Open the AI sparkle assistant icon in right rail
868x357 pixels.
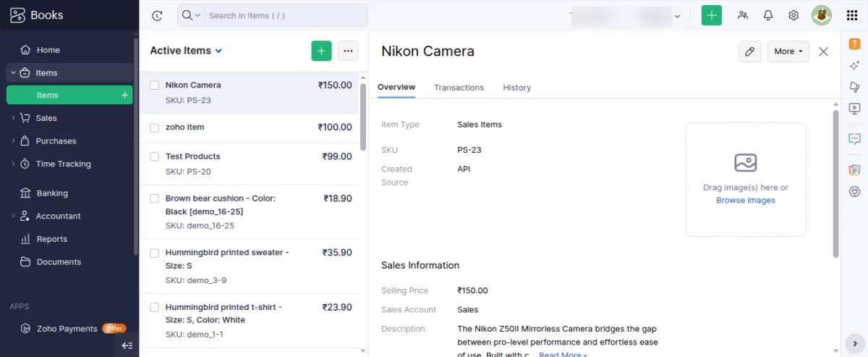[x=854, y=65]
